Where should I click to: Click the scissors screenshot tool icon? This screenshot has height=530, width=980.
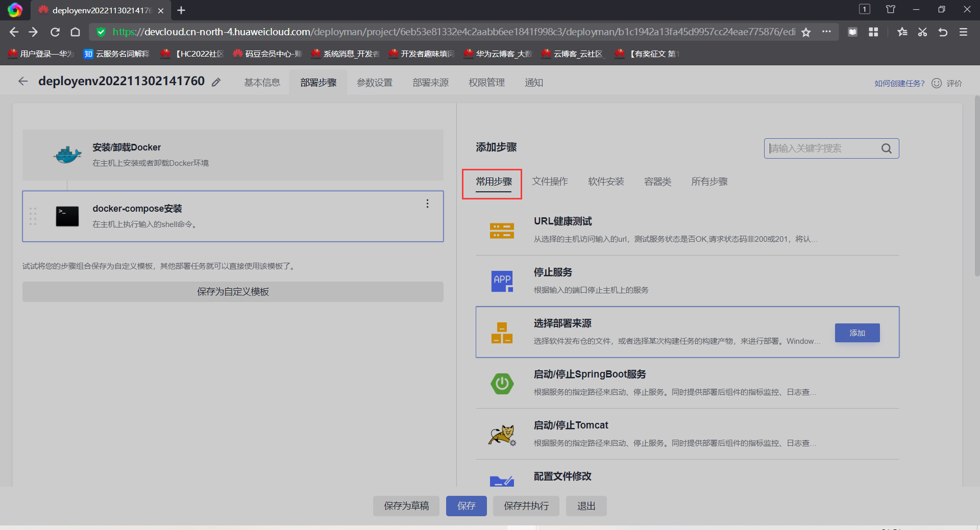(922, 32)
